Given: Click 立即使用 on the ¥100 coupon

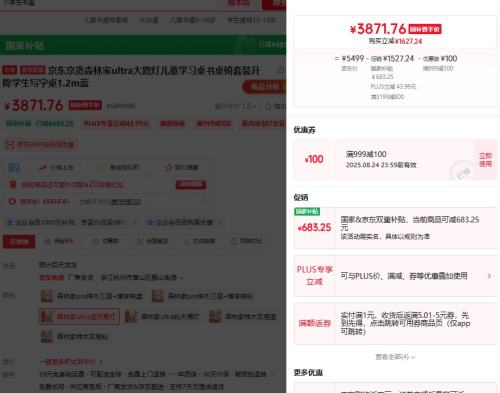Looking at the screenshot, I should click(485, 160).
